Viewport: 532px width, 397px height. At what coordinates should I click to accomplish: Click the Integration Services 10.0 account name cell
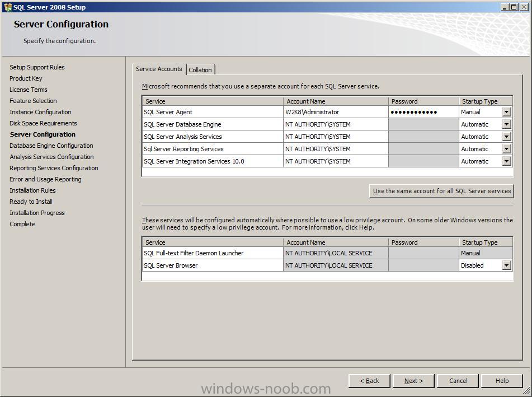tap(336, 161)
